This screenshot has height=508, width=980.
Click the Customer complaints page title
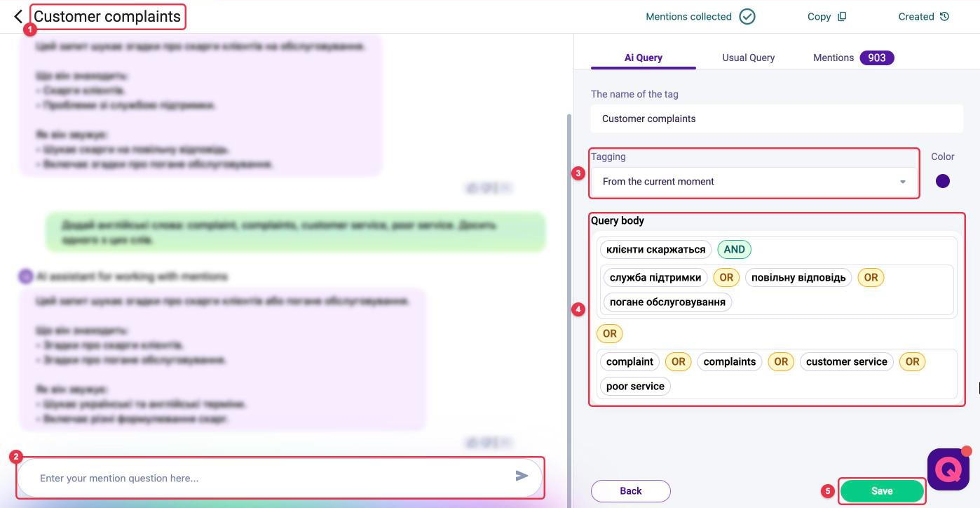tap(107, 16)
